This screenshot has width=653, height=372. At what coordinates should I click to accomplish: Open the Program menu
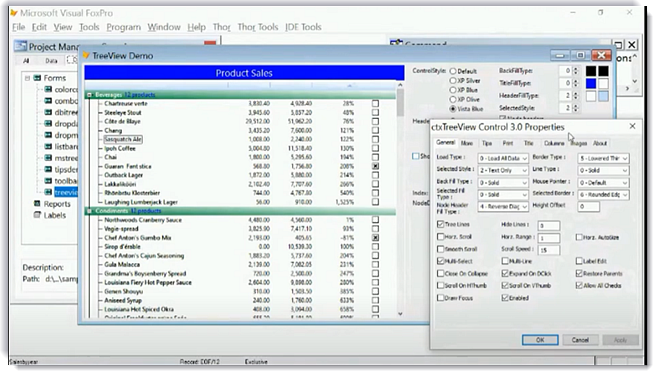(123, 27)
